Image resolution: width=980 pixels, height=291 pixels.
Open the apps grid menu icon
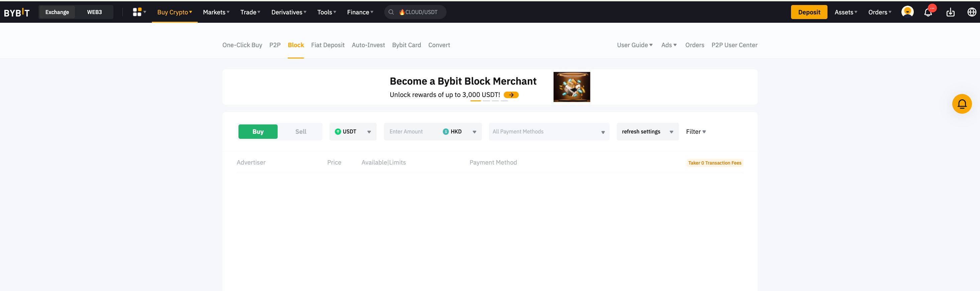(137, 12)
